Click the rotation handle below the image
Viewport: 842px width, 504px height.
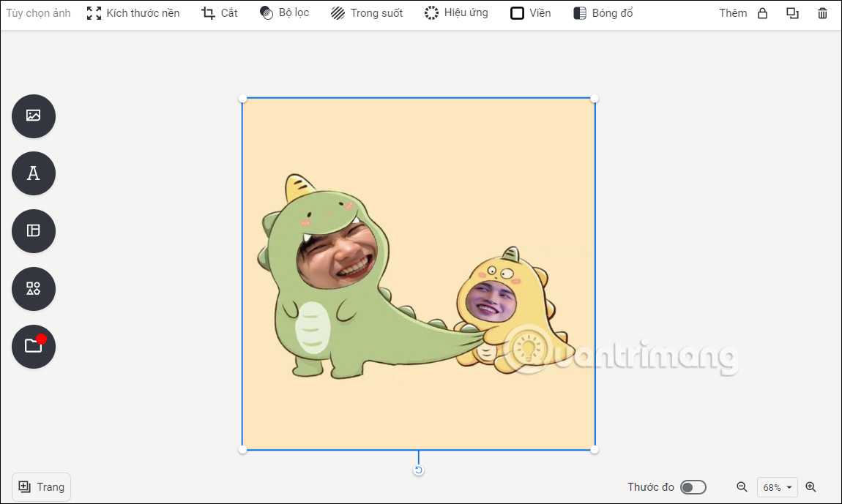point(418,468)
